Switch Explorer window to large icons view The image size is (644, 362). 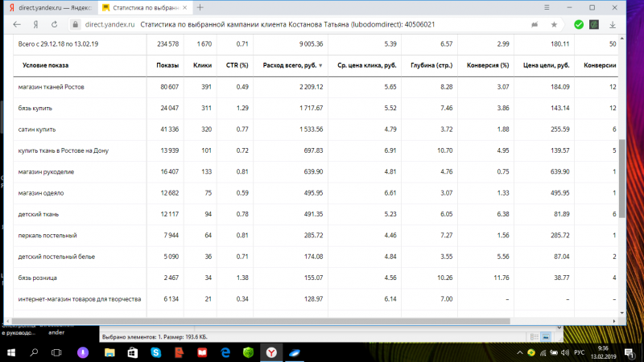coord(546,337)
